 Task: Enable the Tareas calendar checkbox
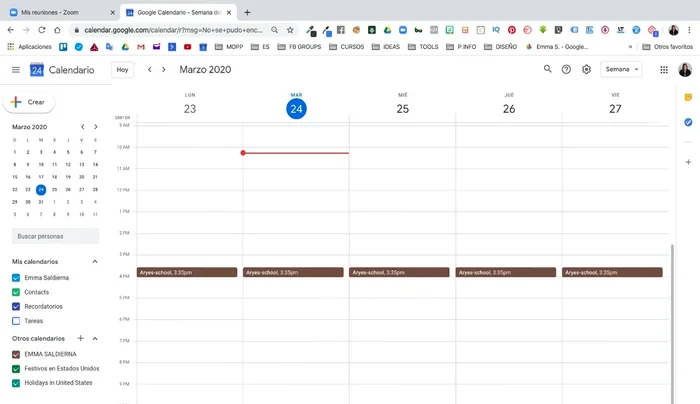16,321
